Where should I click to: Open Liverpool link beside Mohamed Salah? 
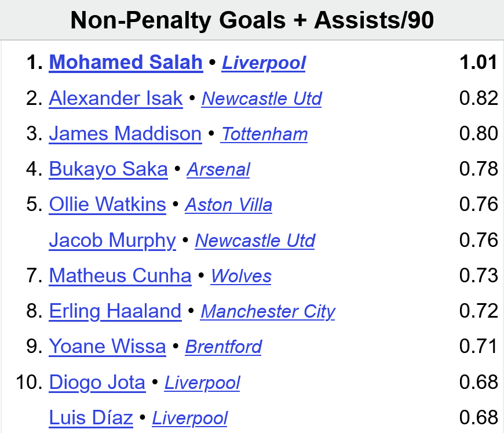click(x=264, y=63)
